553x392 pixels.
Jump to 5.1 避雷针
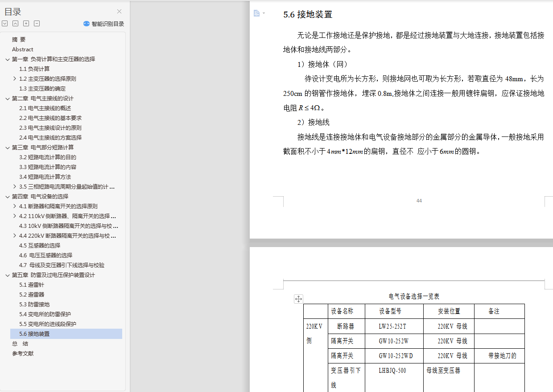tap(32, 285)
